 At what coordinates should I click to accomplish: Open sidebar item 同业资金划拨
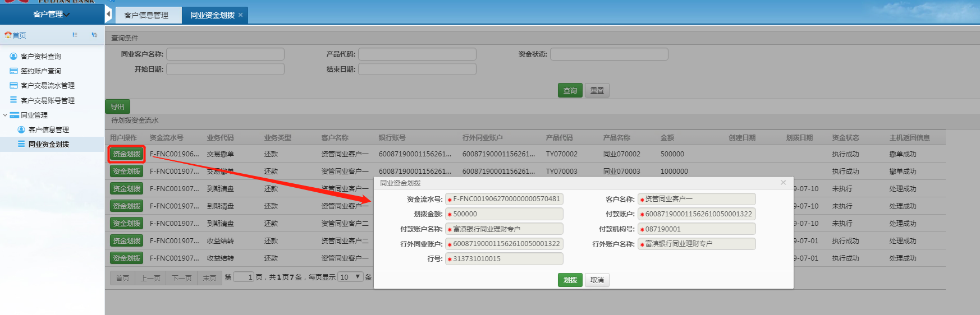coord(49,144)
